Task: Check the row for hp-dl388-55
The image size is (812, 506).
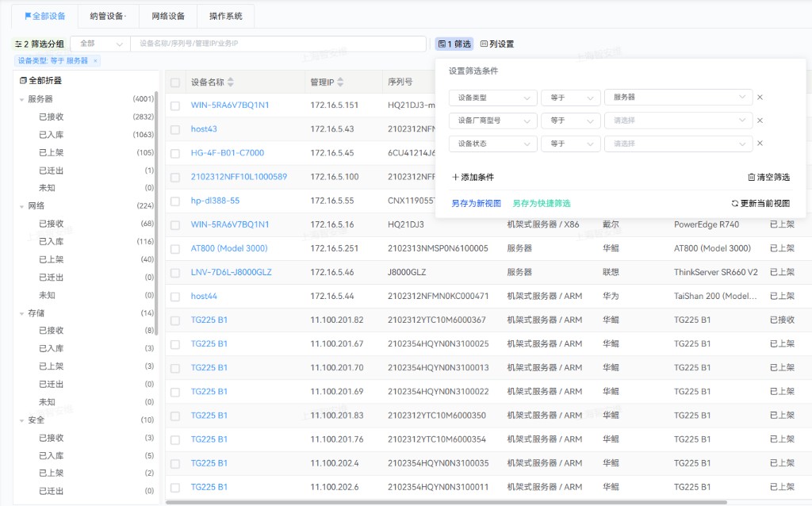Action: pyautogui.click(x=175, y=201)
